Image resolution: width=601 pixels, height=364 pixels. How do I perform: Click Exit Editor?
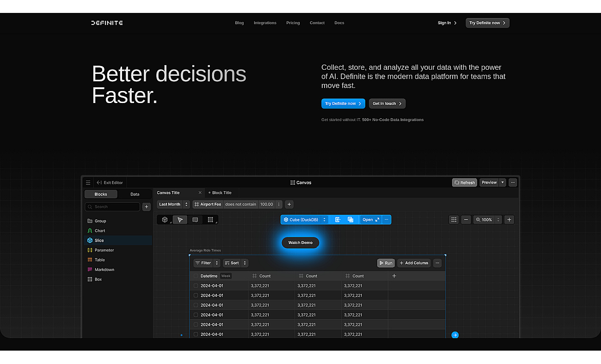click(x=110, y=182)
